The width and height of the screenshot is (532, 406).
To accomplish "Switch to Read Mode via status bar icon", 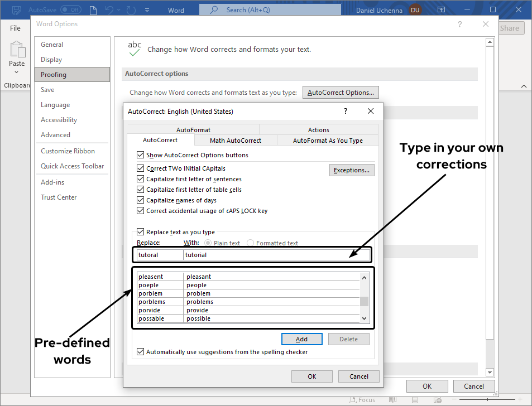I will point(392,400).
